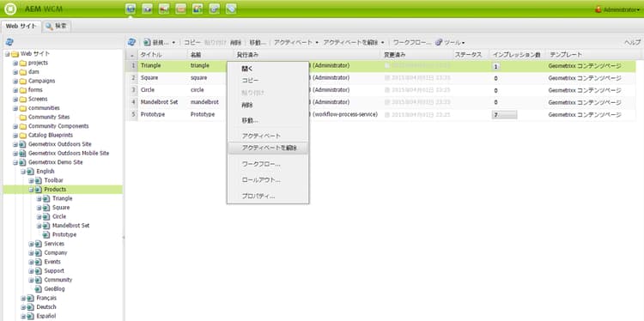Open the Tools gear icon in header
This screenshot has height=321, width=644.
[214, 9]
